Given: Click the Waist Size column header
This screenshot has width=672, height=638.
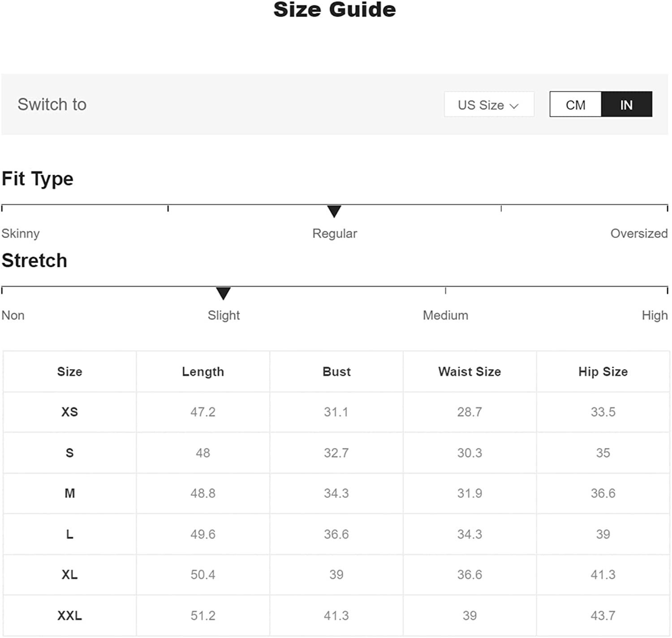Looking at the screenshot, I should (470, 371).
